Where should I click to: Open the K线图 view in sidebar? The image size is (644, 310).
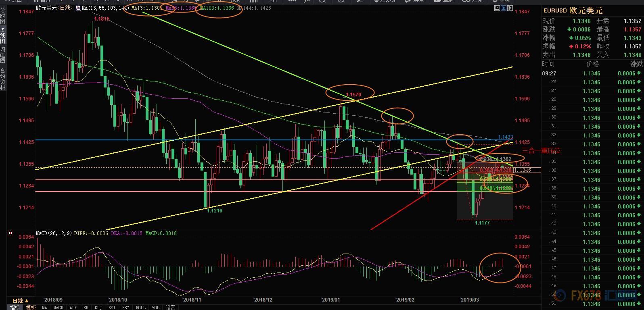click(3, 36)
